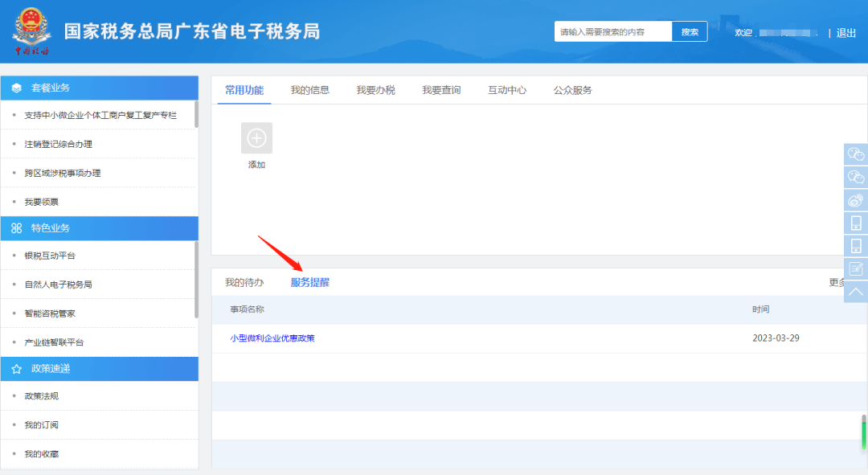
Task: Click the first WeChat icon atop the floating sidebar
Action: point(856,154)
